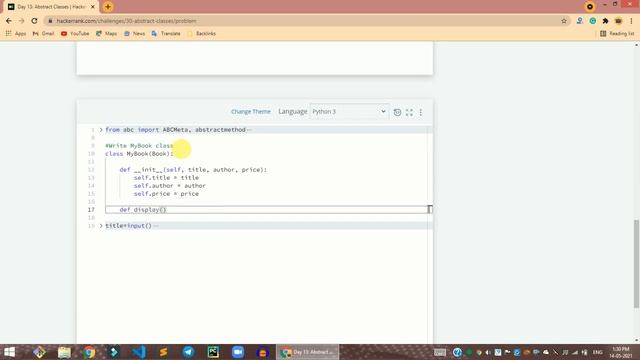640x360 pixels.
Task: Bookmark this page with the star icon
Action: tap(564, 21)
